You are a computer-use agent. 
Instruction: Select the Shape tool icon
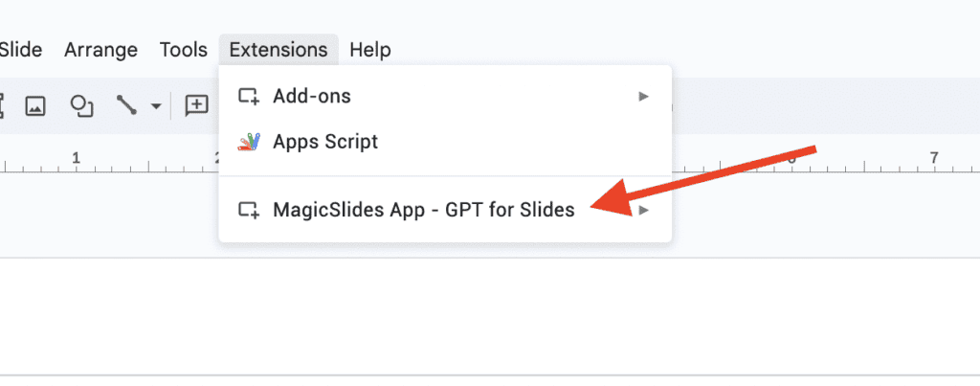click(x=83, y=105)
